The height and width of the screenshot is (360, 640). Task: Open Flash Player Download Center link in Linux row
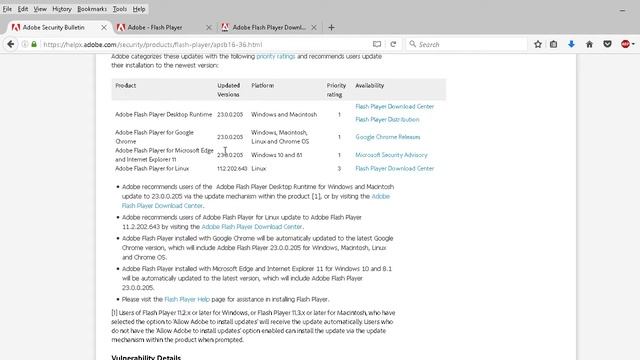point(394,169)
